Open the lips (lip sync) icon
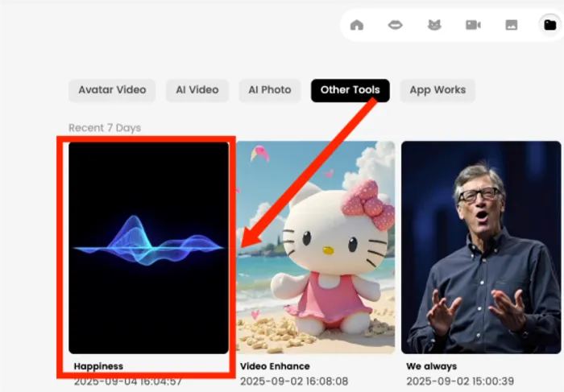 pyautogui.click(x=395, y=25)
